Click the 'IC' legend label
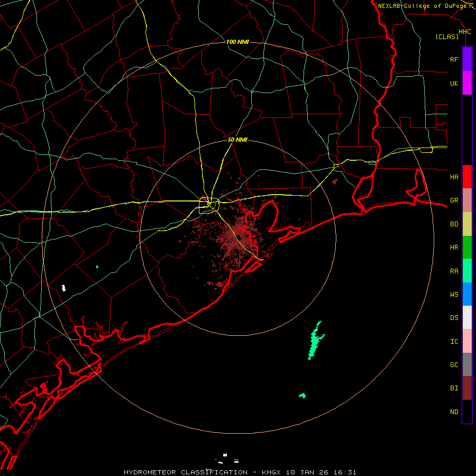Viewport: 476px width, 476px height. click(x=454, y=342)
